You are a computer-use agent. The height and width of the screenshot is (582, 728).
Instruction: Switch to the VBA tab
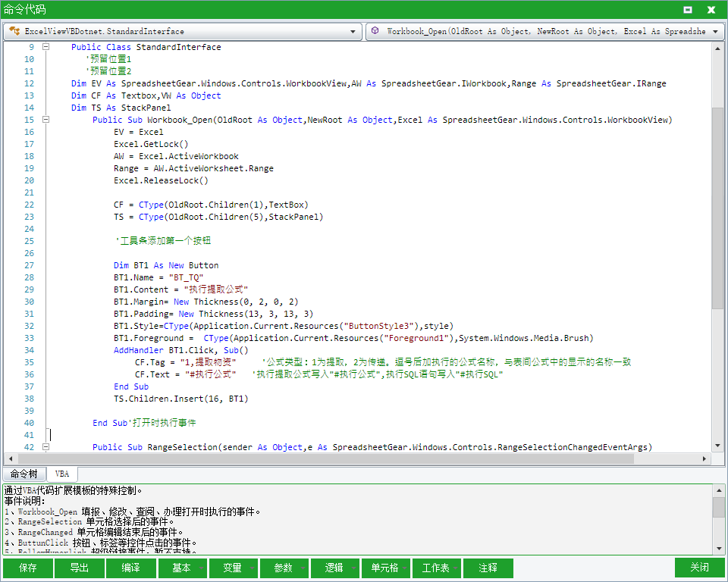click(62, 474)
